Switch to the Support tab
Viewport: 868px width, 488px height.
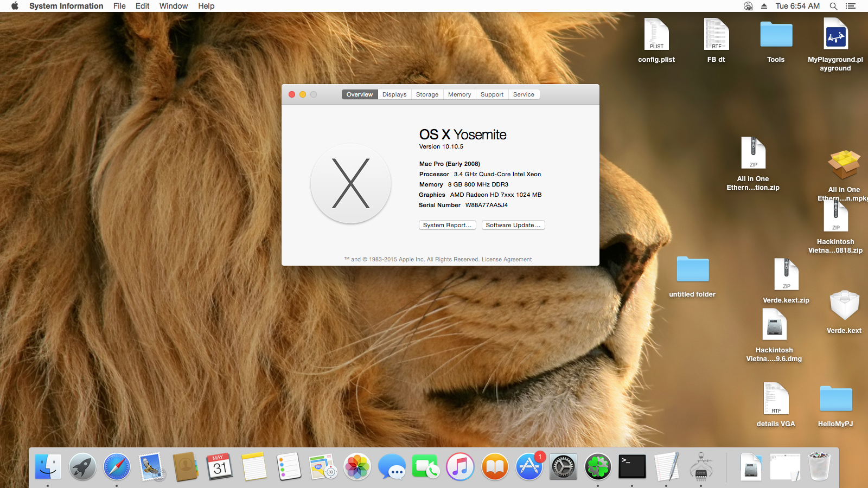pyautogui.click(x=492, y=94)
